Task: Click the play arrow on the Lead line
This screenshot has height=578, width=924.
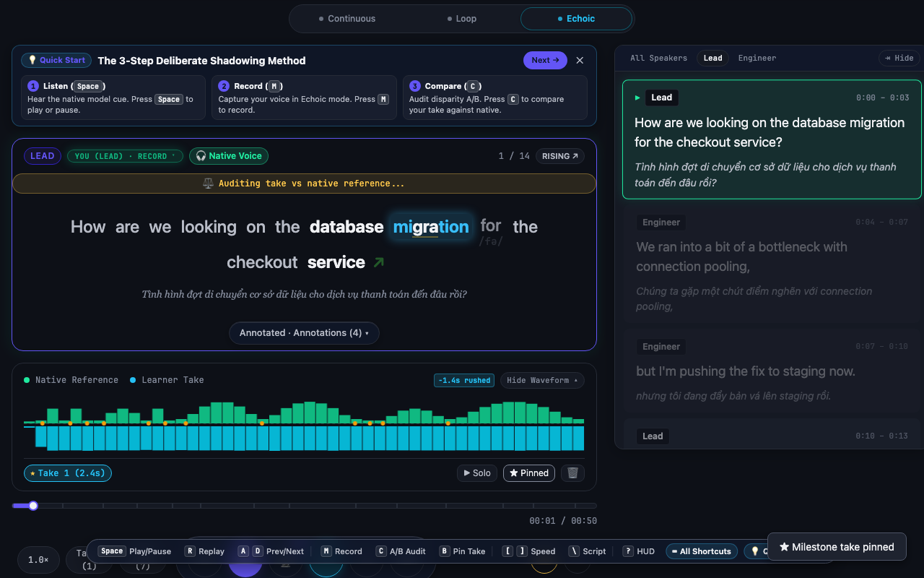Action: coord(637,98)
